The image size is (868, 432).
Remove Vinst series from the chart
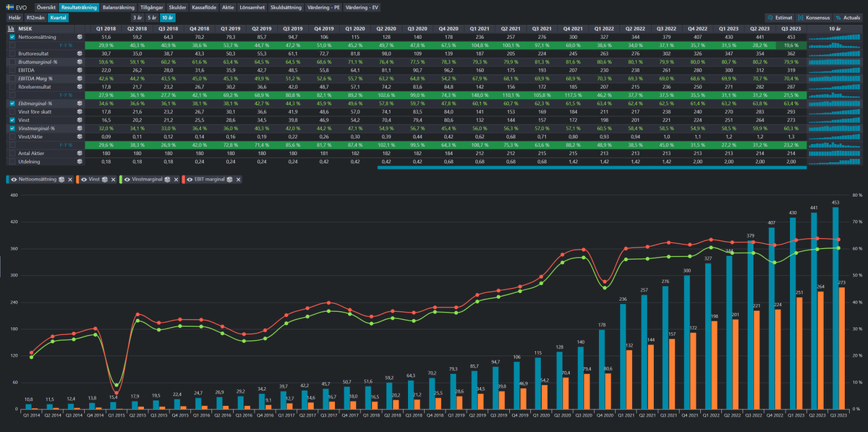[113, 179]
